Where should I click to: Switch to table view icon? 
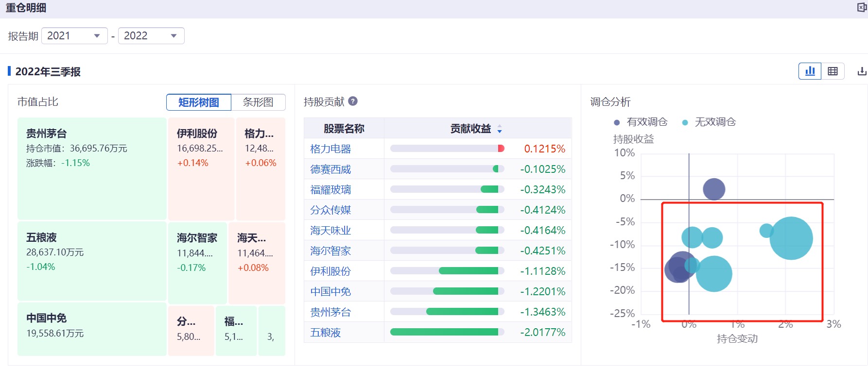[833, 71]
